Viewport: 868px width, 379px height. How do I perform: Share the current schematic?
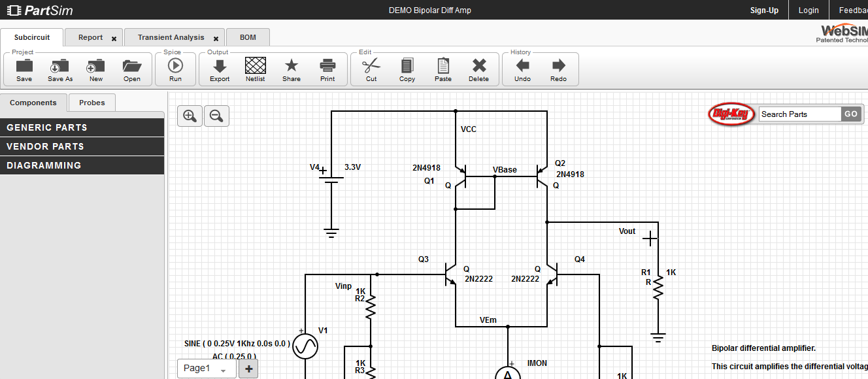[x=291, y=69]
